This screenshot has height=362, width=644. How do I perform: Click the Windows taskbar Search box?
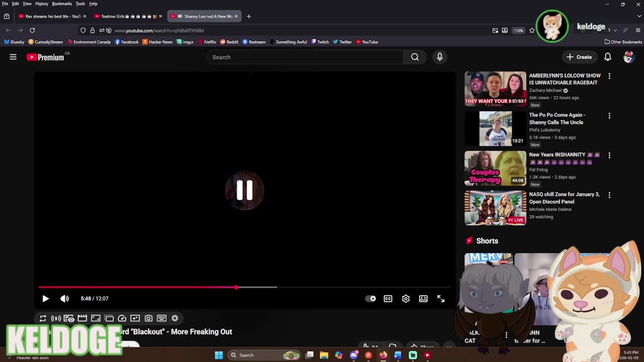[x=265, y=355]
